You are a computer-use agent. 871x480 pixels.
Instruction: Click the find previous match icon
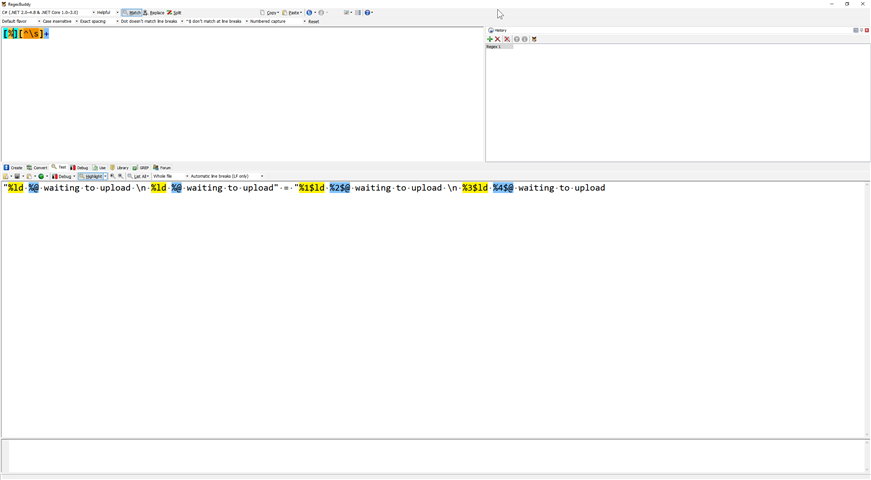113,176
